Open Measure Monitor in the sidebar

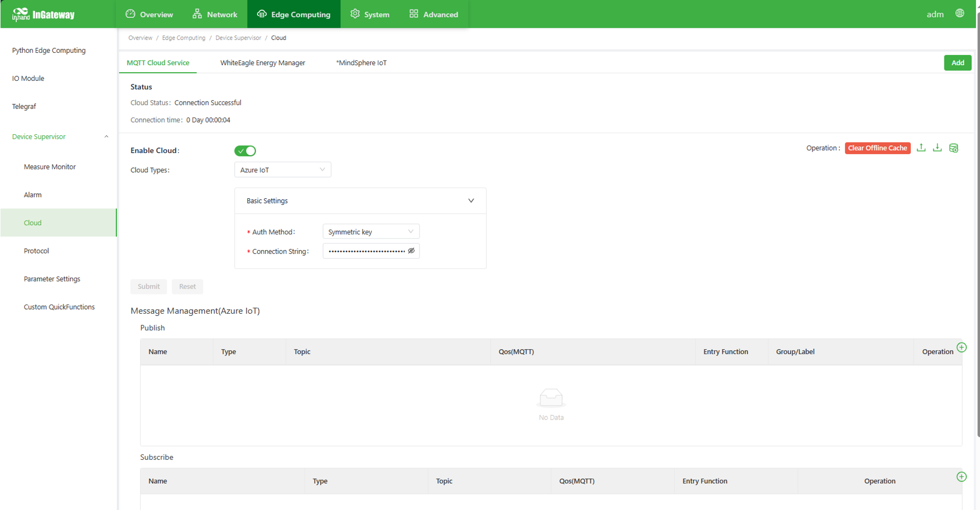[x=50, y=167]
